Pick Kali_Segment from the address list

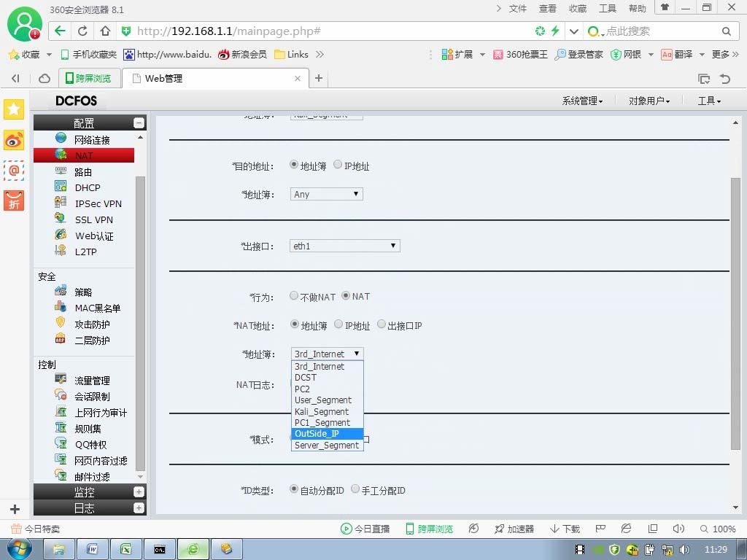[x=328, y=411]
